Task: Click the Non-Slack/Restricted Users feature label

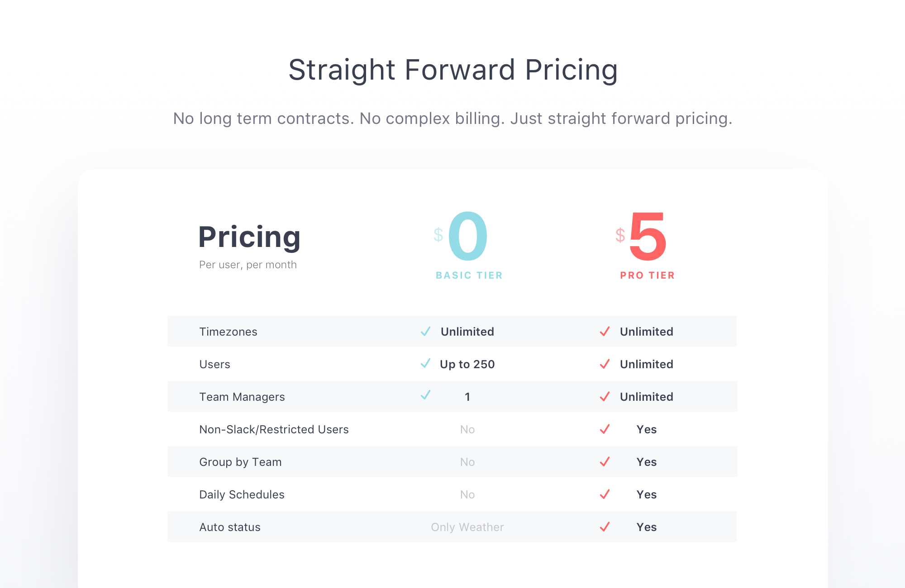Action: tap(274, 429)
